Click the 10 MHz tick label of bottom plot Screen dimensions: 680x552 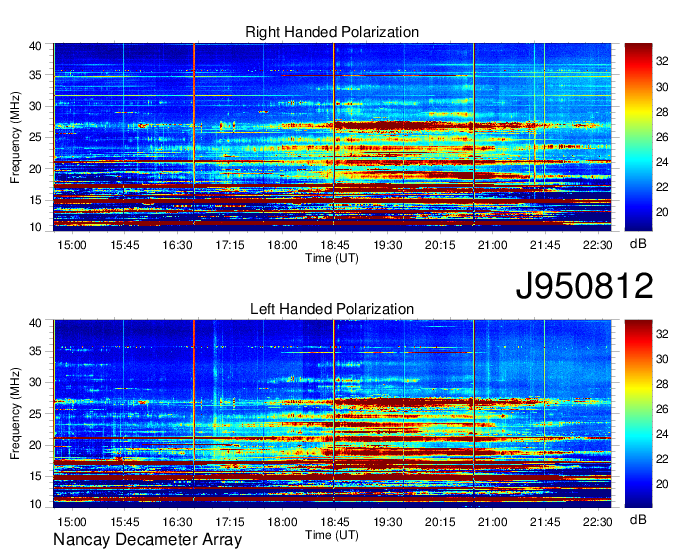pos(35,504)
